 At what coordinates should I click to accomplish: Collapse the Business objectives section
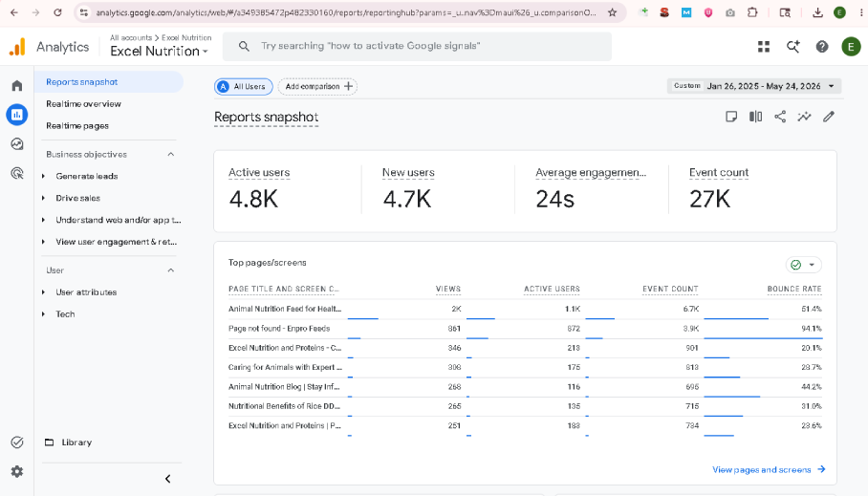[171, 155]
